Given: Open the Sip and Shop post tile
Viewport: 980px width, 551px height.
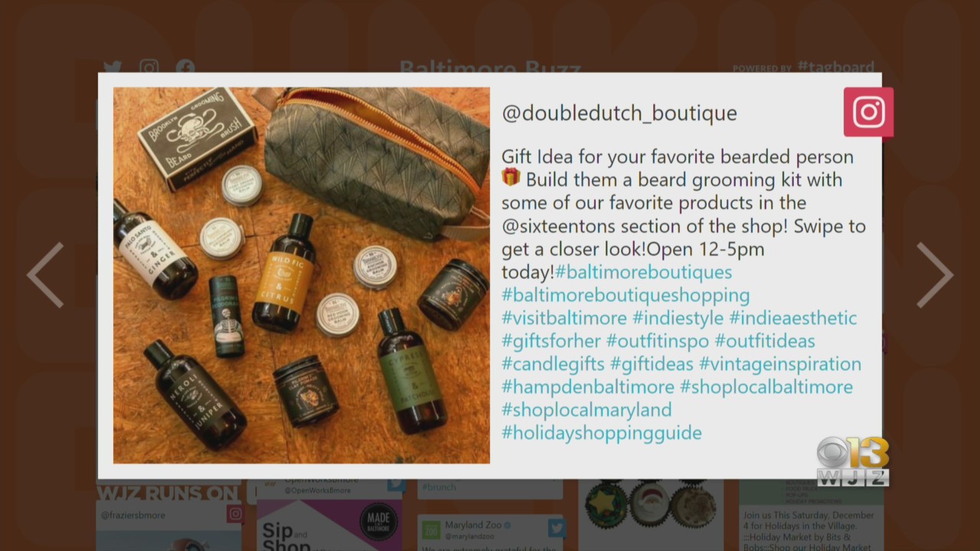Looking at the screenshot, I should click(329, 525).
